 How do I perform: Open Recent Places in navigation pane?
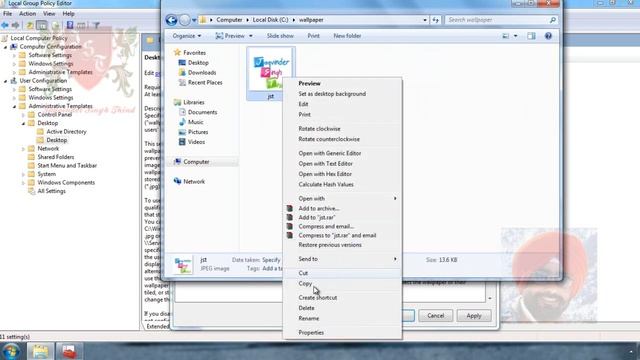click(205, 82)
